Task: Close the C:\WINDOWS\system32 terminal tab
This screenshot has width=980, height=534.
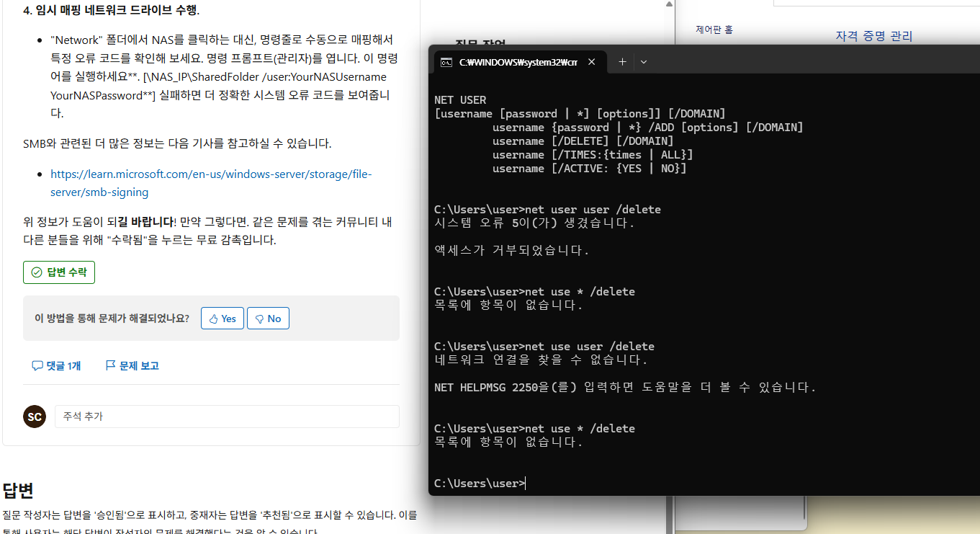Action: pyautogui.click(x=591, y=62)
